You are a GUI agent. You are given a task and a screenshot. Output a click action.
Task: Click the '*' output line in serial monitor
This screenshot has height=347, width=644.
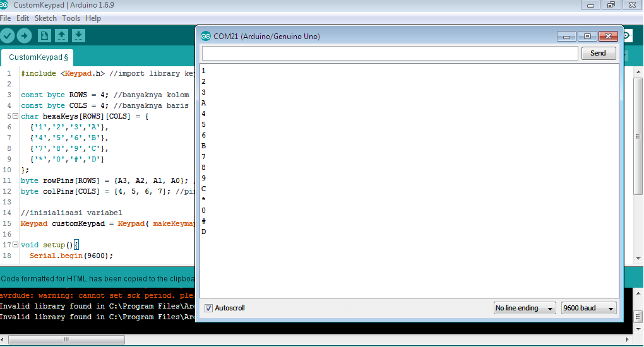coord(203,199)
